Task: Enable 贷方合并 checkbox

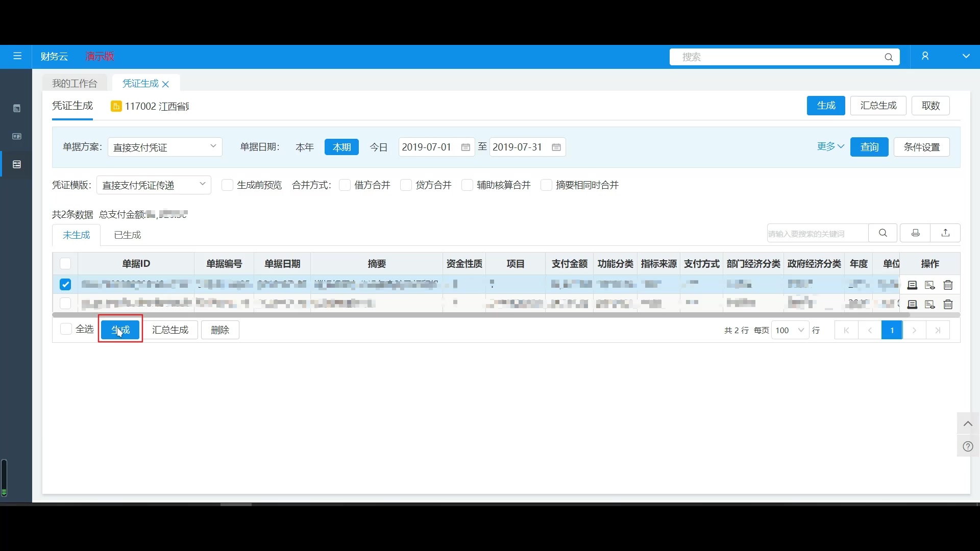Action: 406,185
